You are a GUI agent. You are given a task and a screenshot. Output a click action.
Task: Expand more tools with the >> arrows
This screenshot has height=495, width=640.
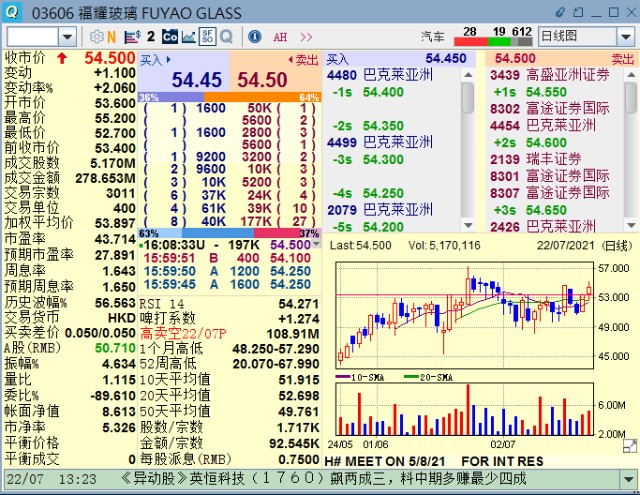[x=306, y=38]
